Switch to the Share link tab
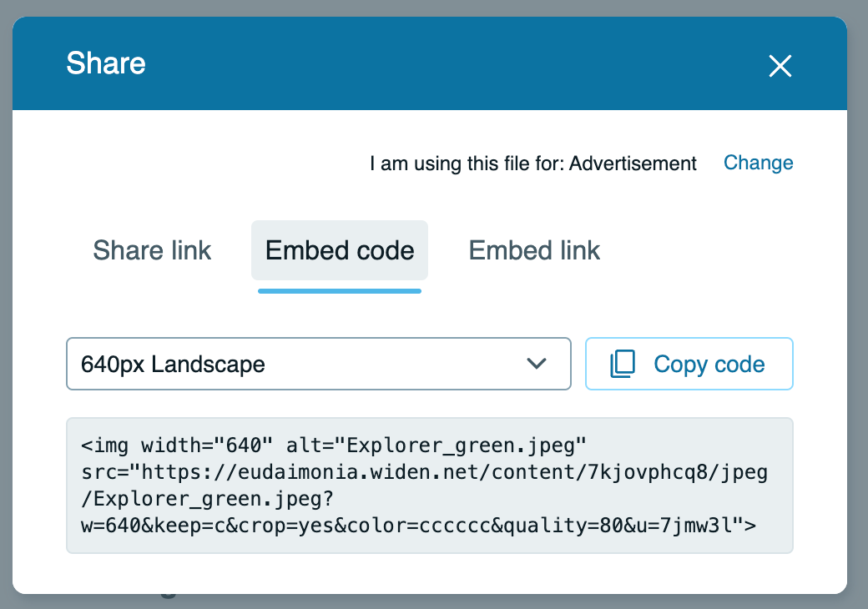The height and width of the screenshot is (609, 868). pos(152,250)
